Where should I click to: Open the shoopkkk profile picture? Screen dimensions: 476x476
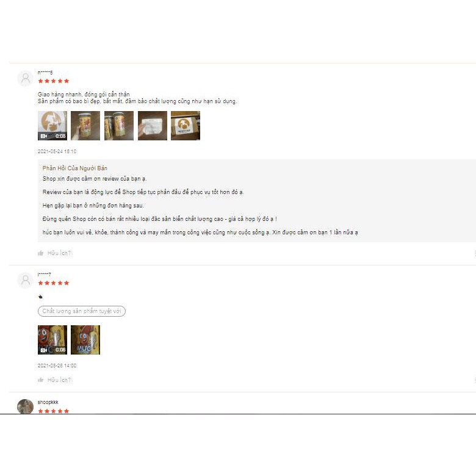pyautogui.click(x=26, y=406)
